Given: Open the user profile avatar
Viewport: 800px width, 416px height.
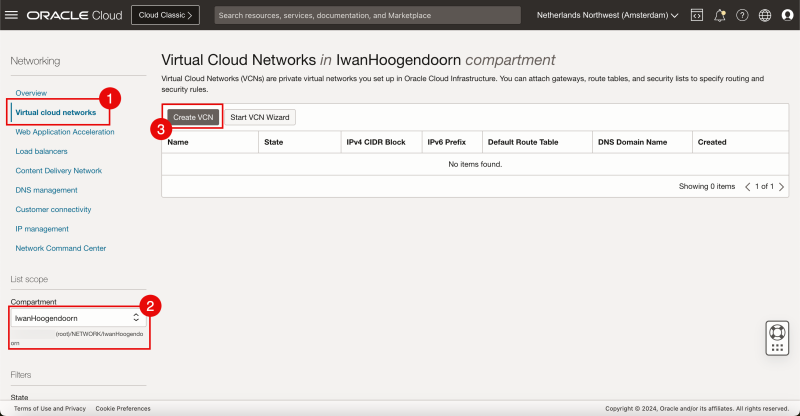Looking at the screenshot, I should 787,15.
